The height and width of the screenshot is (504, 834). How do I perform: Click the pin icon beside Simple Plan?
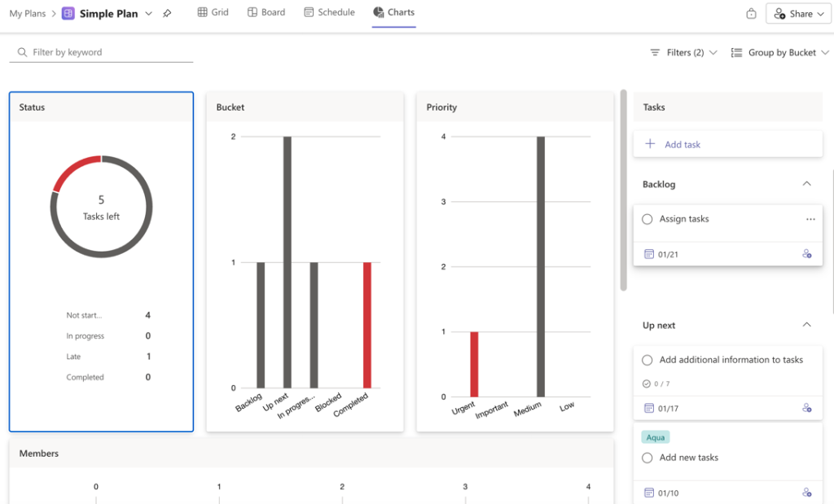tap(167, 14)
